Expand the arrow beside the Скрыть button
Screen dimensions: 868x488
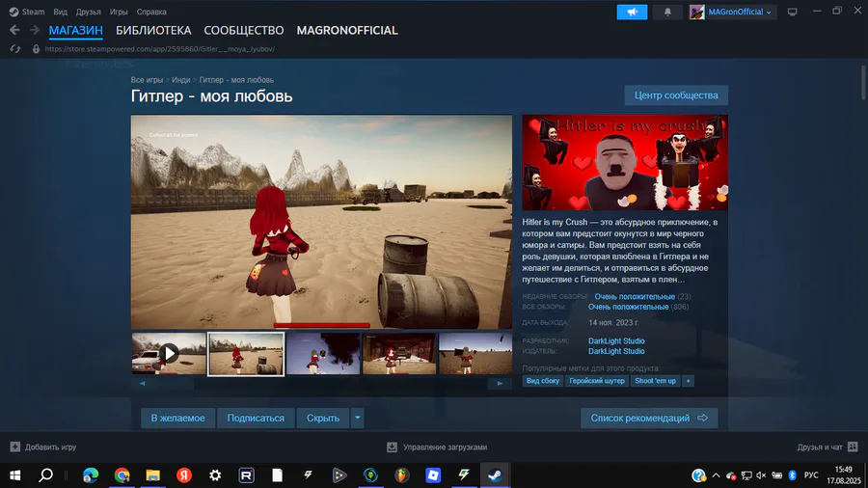click(x=358, y=418)
